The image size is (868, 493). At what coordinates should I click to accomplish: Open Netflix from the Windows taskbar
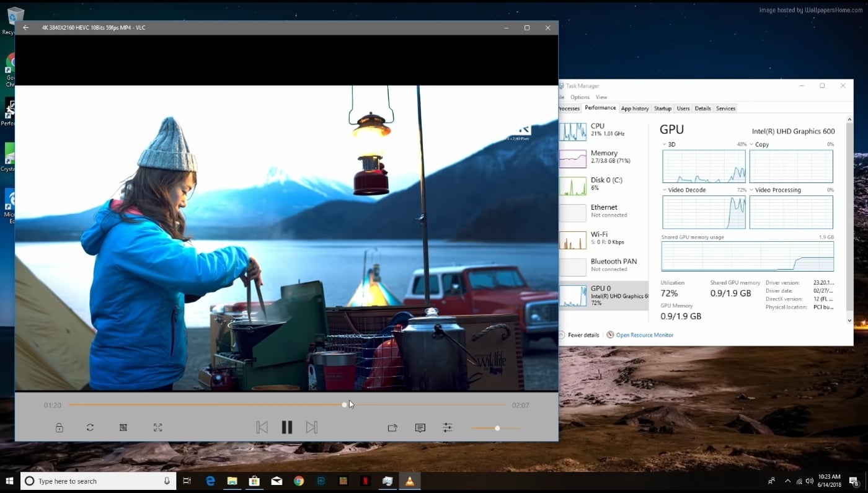click(365, 481)
